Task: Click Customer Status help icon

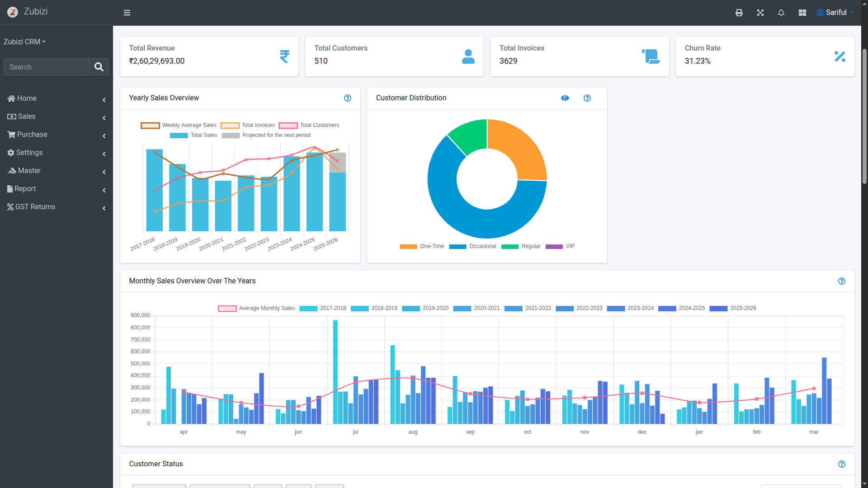Action: point(842,464)
